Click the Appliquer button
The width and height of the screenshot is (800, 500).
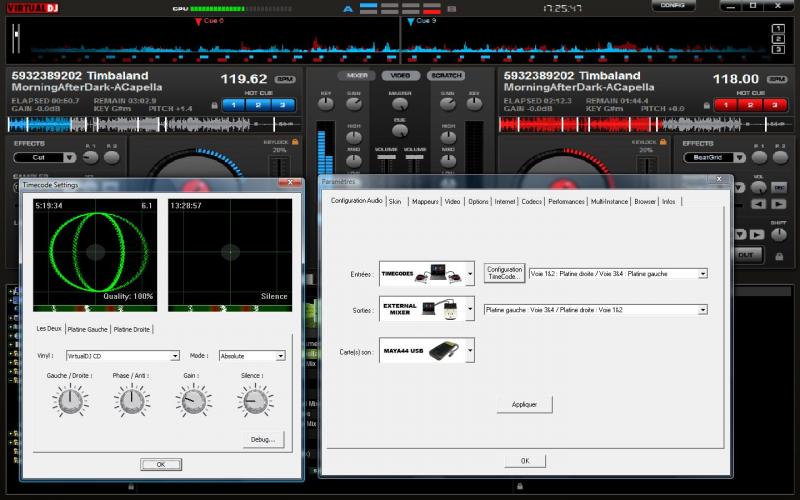tap(524, 405)
